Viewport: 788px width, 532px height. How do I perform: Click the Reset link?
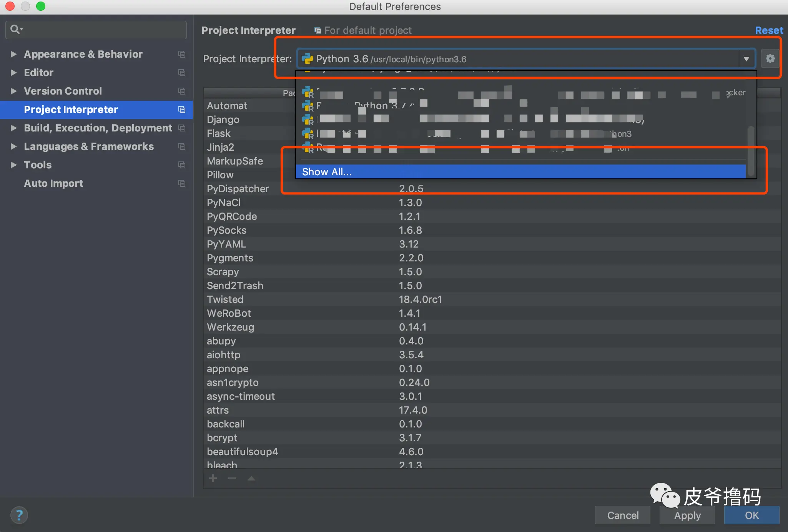pyautogui.click(x=769, y=30)
